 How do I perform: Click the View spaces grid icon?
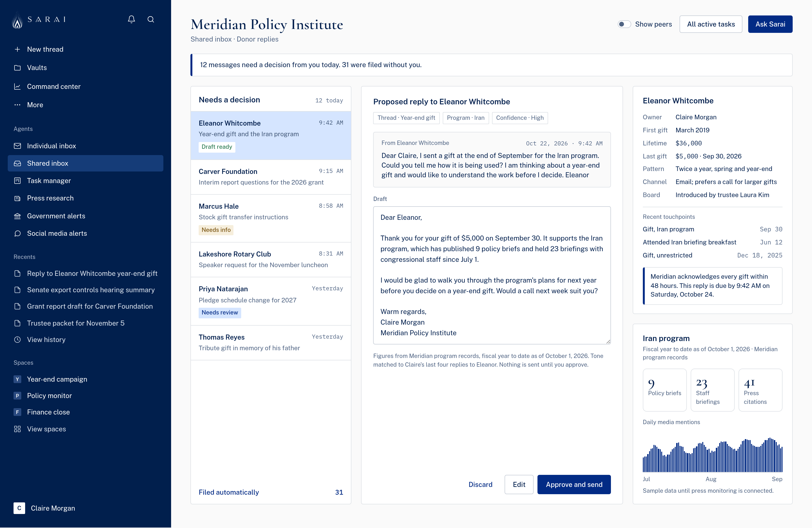(17, 429)
